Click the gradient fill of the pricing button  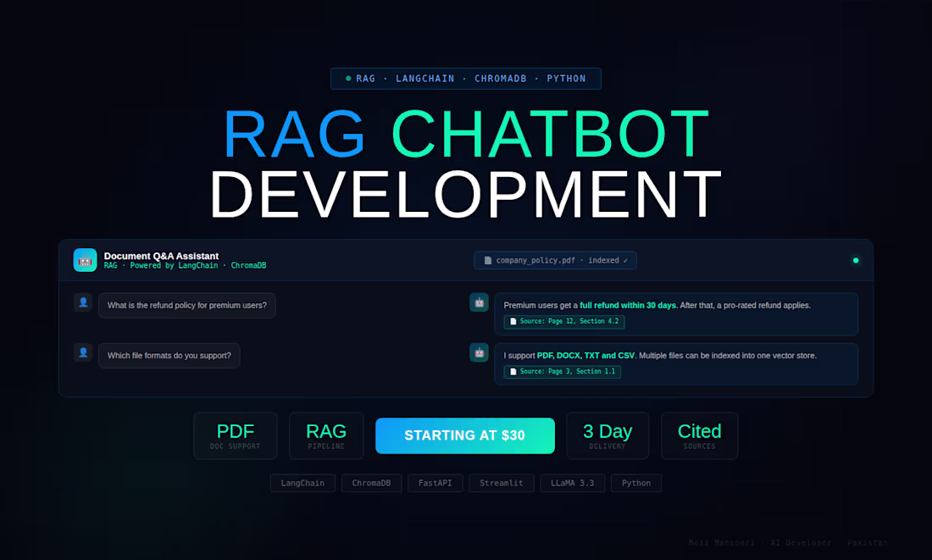point(465,435)
